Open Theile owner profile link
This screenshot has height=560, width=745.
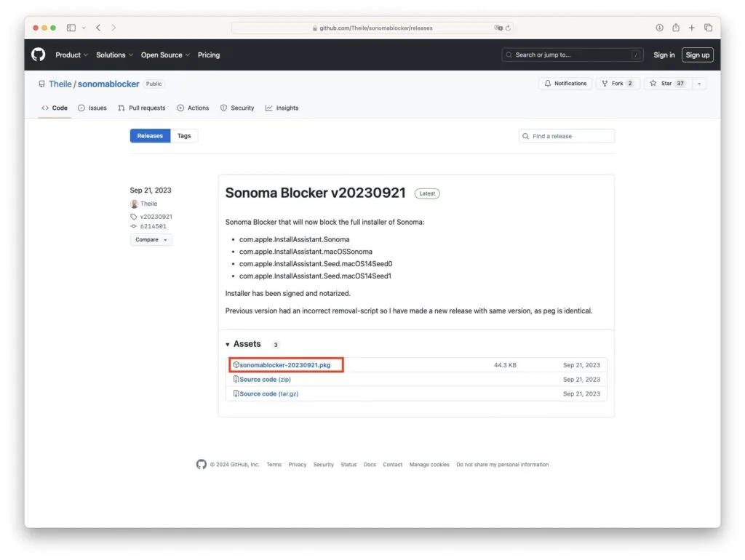tap(60, 84)
